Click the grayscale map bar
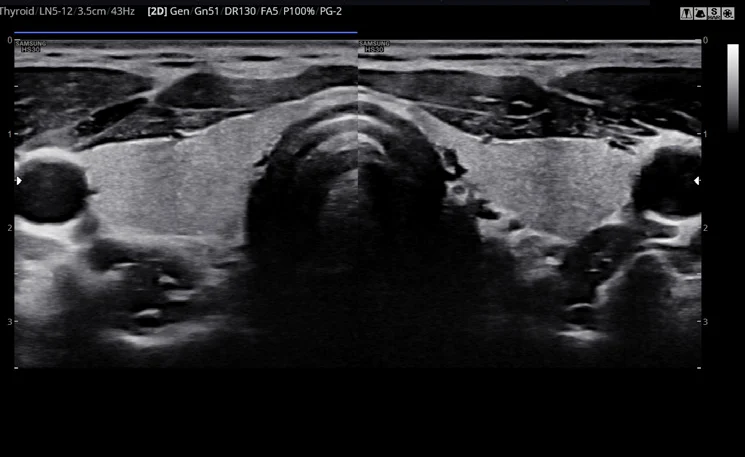The width and height of the screenshot is (745, 457). pos(733,88)
